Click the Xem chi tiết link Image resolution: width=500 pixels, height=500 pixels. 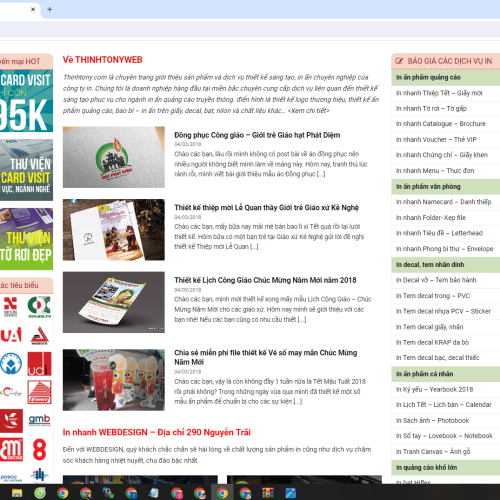pyautogui.click(x=309, y=110)
